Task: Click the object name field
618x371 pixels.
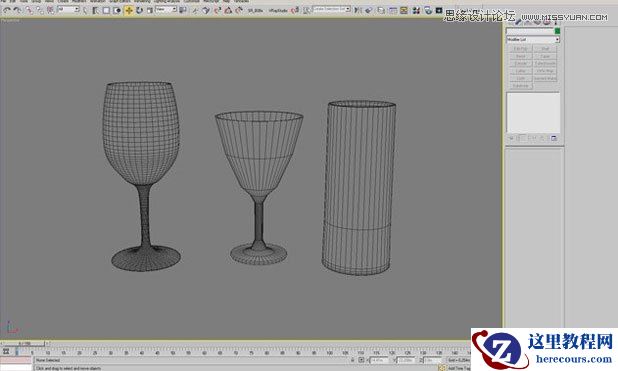Action: point(530,31)
